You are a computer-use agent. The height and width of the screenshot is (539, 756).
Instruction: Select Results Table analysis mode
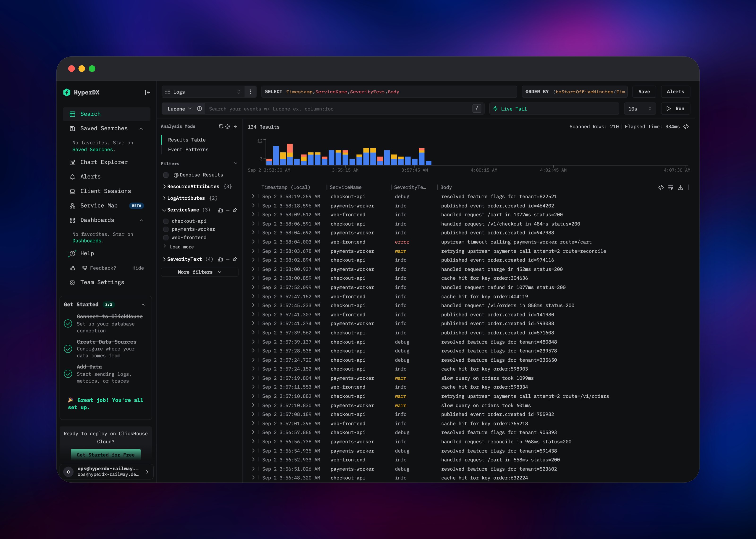186,140
